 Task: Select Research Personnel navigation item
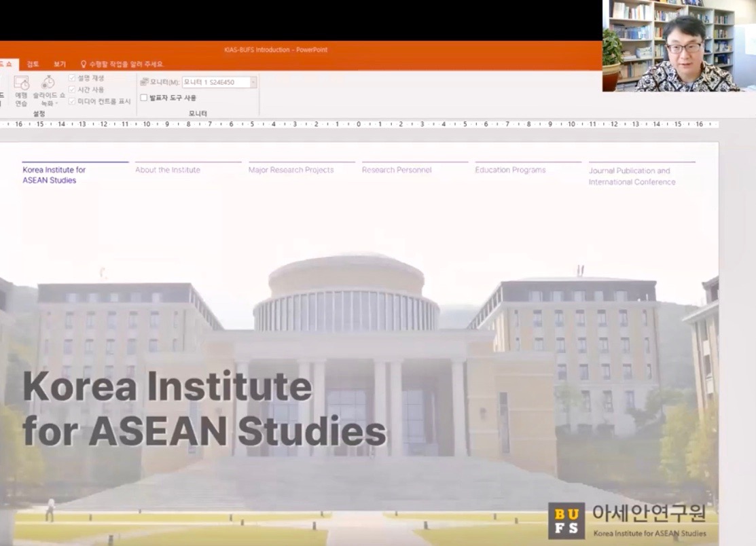pyautogui.click(x=397, y=170)
